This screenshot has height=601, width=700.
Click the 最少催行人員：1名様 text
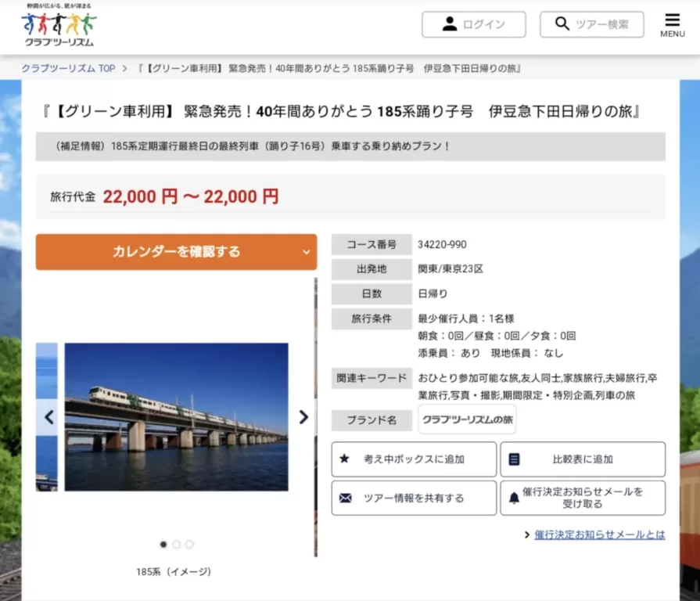click(x=465, y=318)
